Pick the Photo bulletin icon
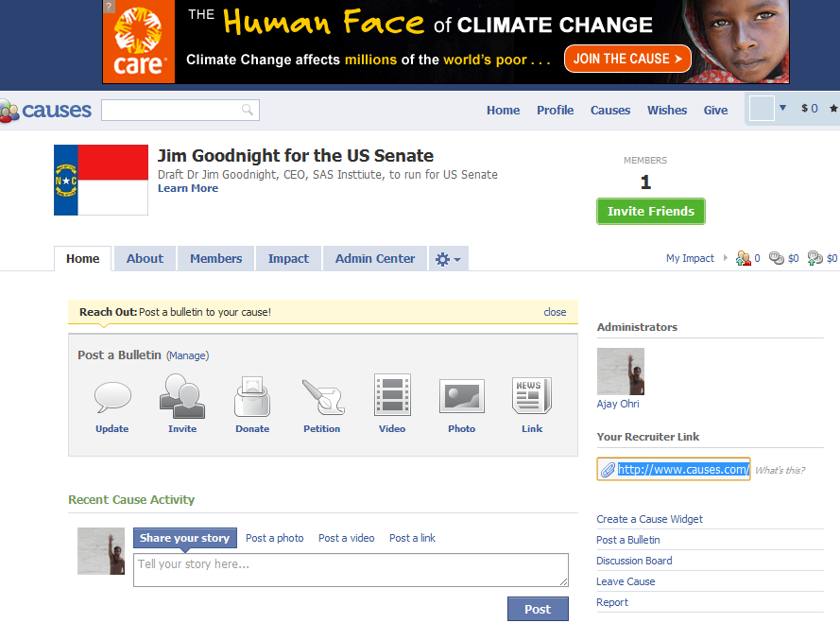 tap(462, 396)
